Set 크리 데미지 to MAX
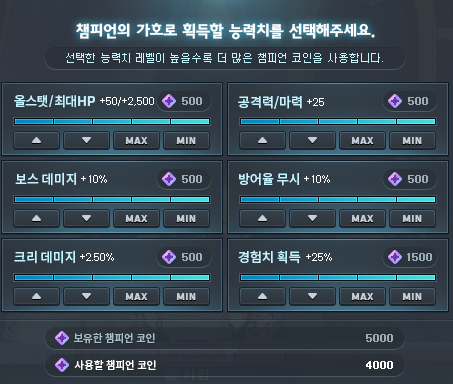Viewport: 453px width, 384px height. (x=136, y=296)
